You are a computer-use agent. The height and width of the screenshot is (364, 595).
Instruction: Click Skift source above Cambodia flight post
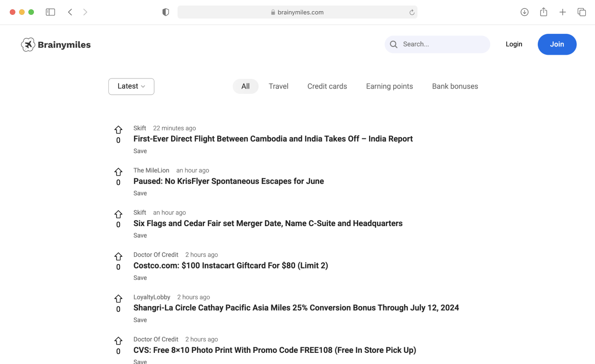coord(139,128)
